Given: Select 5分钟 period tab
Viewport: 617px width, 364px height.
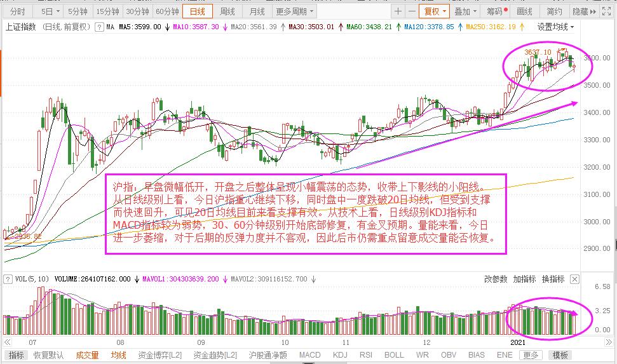Looking at the screenshot, I should click(x=78, y=11).
